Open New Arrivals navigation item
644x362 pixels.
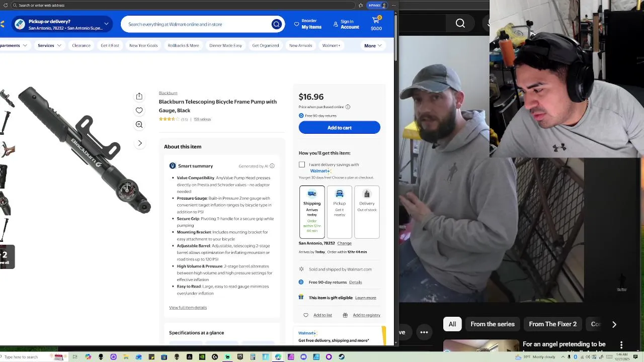click(x=301, y=45)
